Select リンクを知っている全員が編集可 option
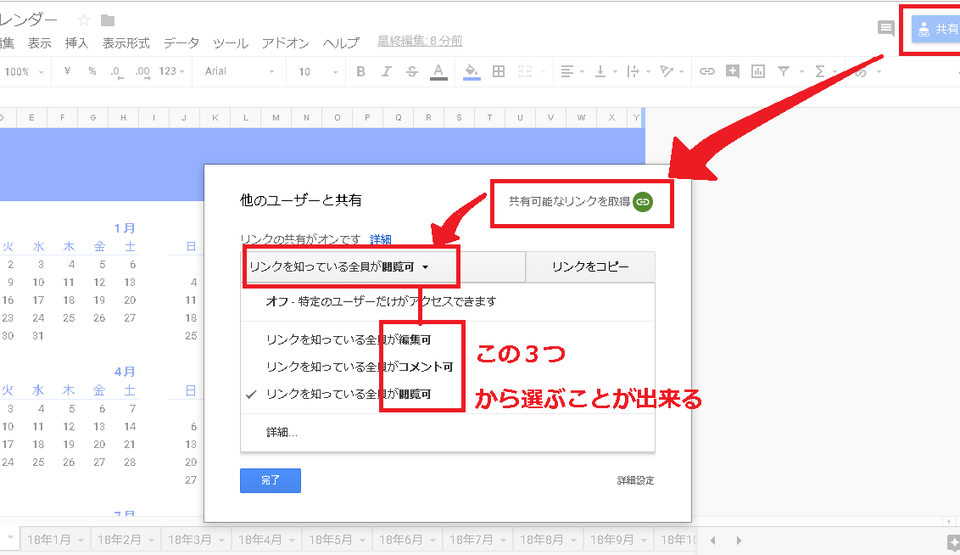Viewport: 960px width, 555px height. tap(348, 339)
